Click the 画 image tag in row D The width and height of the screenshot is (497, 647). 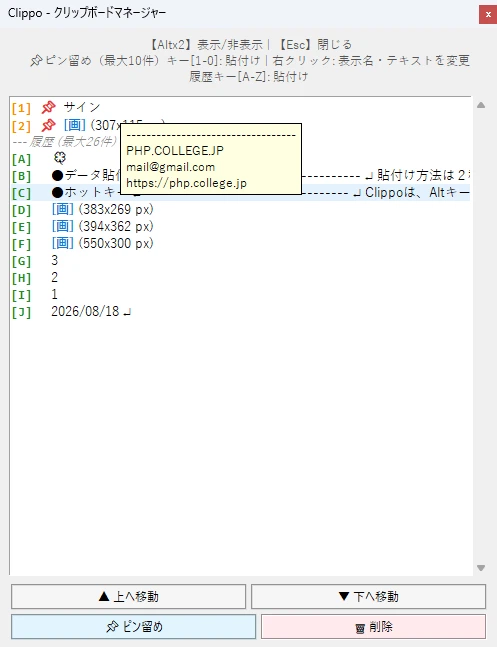pos(63,209)
